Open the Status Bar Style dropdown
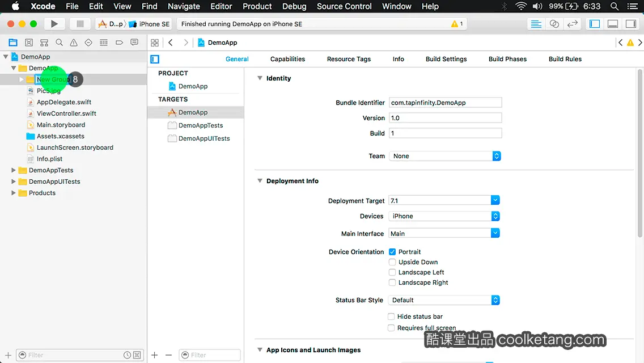 [444, 300]
